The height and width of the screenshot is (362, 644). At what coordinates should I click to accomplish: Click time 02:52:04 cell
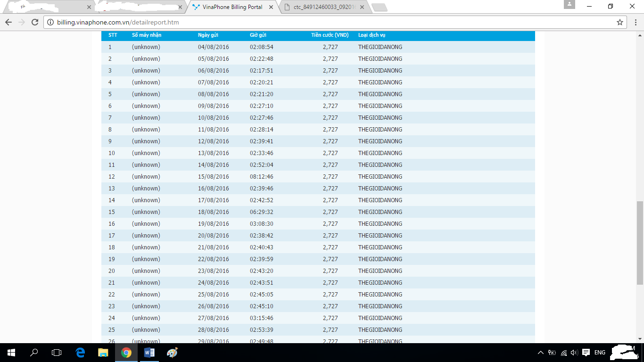coord(262,165)
